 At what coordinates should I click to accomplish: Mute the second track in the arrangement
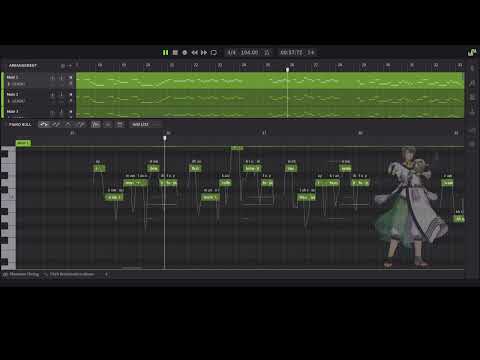coord(52,95)
